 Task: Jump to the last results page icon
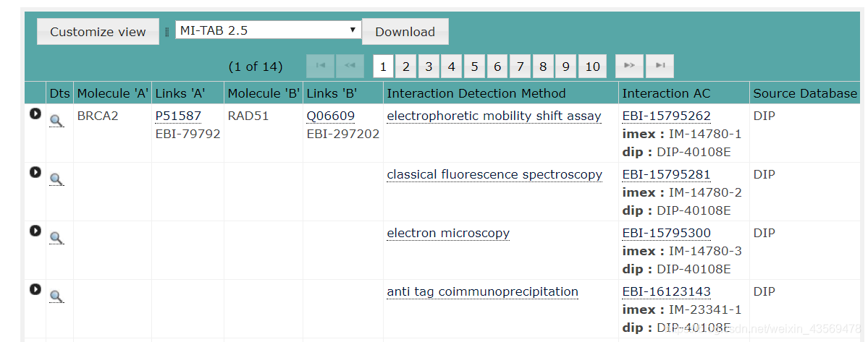click(x=660, y=66)
